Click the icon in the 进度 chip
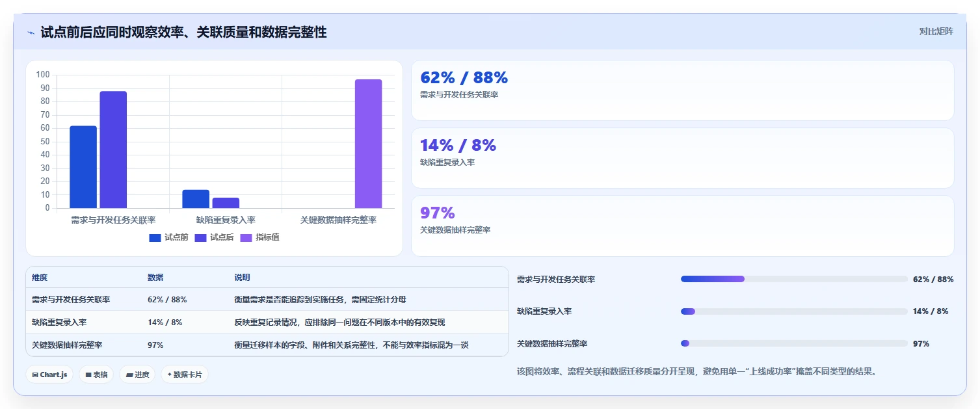Screen dimensions: 980x409 129,375
